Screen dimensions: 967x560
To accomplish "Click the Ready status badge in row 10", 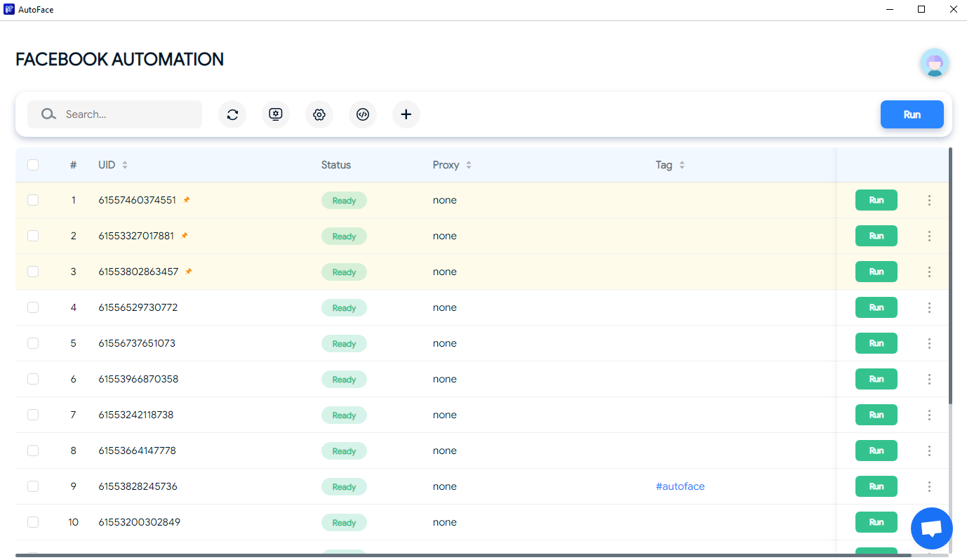I will pyautogui.click(x=344, y=523).
